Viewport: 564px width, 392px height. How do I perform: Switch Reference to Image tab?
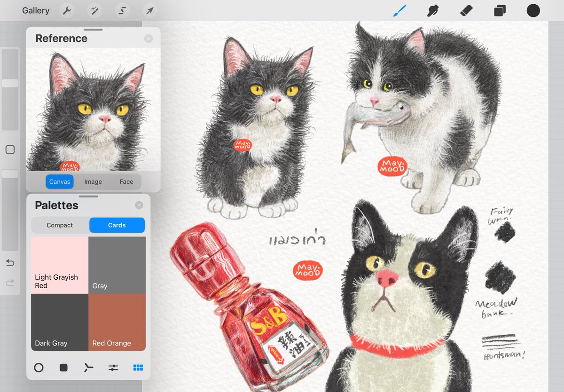pyautogui.click(x=93, y=181)
